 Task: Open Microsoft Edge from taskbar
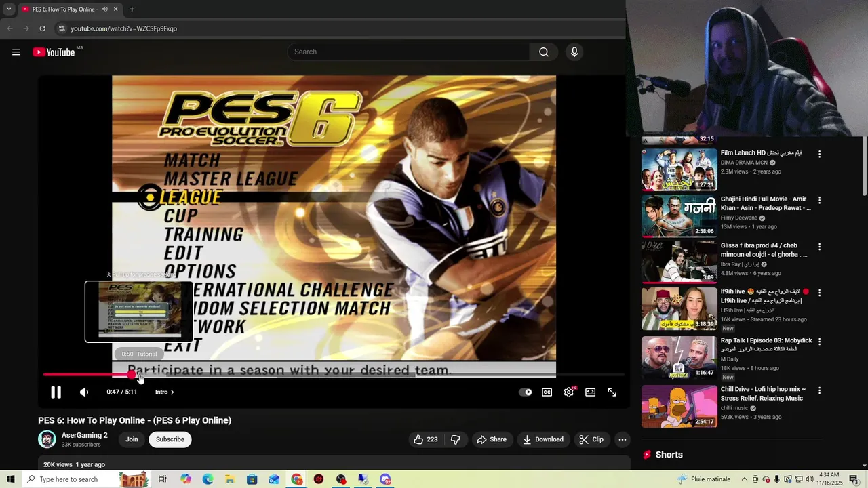[x=208, y=479]
